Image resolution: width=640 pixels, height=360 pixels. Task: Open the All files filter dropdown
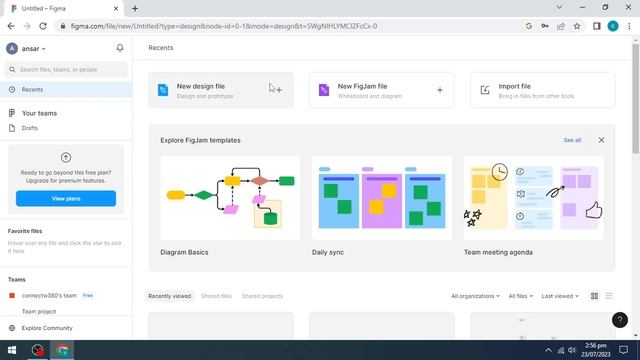point(520,296)
